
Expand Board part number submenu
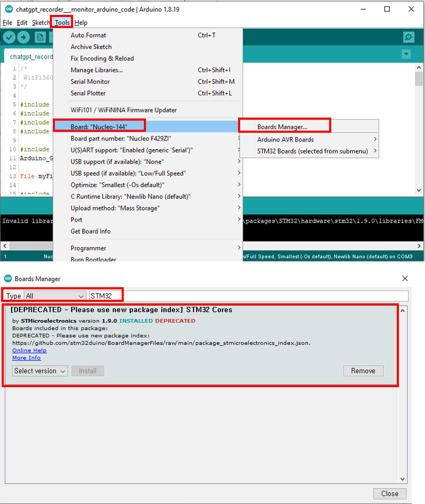pyautogui.click(x=148, y=138)
